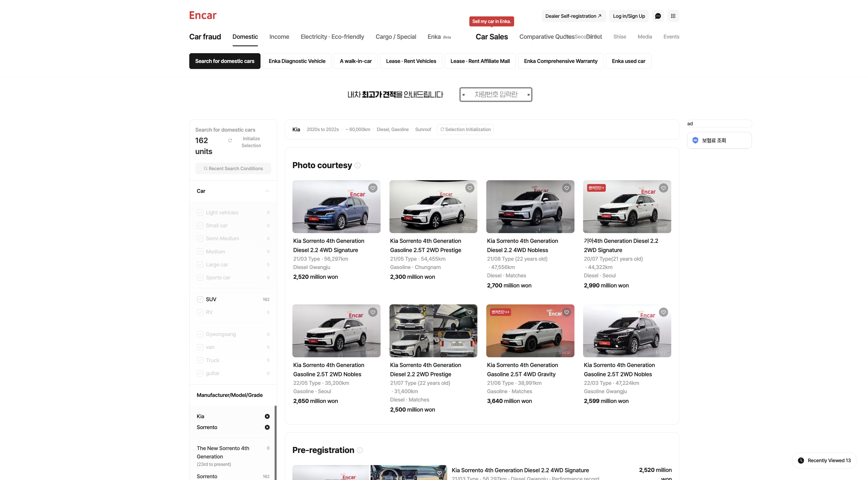
Task: Select Lease · Rent Vehicles button
Action: 411,61
